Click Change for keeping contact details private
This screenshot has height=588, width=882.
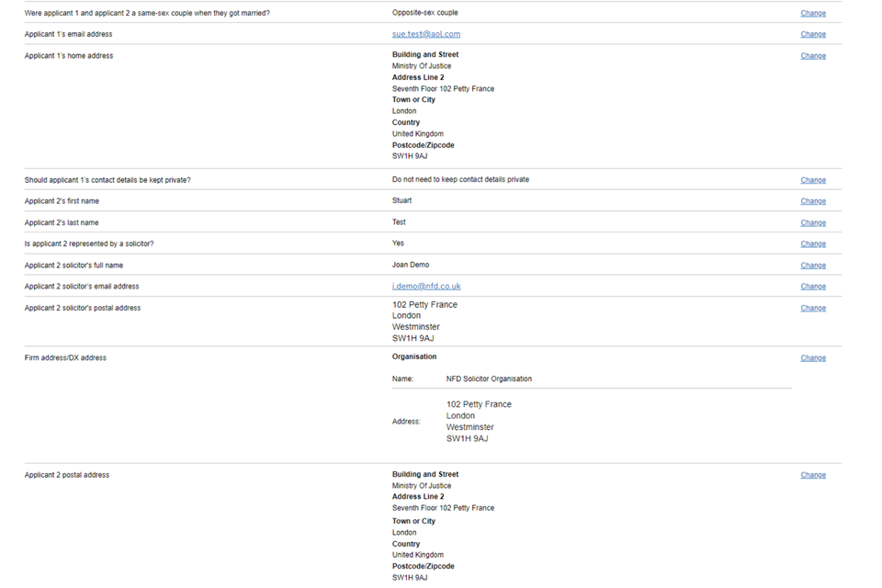point(812,180)
